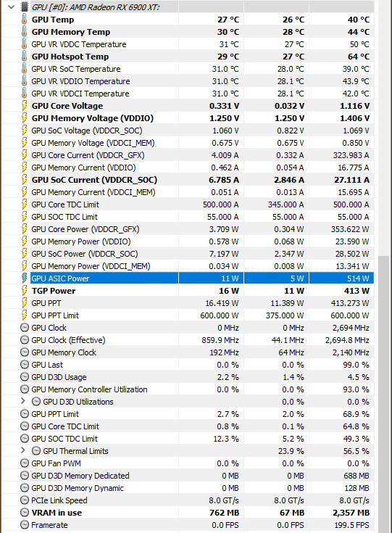
Task: Select GPU Memory Current (VDDIO) row
Action: pyautogui.click(x=188, y=168)
